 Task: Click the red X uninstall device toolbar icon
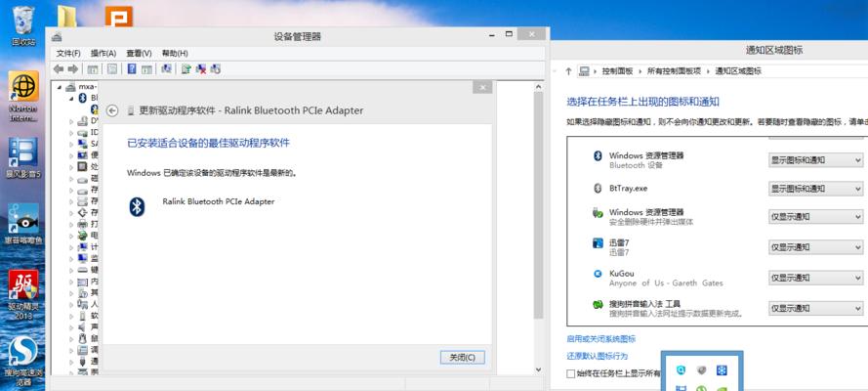pyautogui.click(x=201, y=68)
